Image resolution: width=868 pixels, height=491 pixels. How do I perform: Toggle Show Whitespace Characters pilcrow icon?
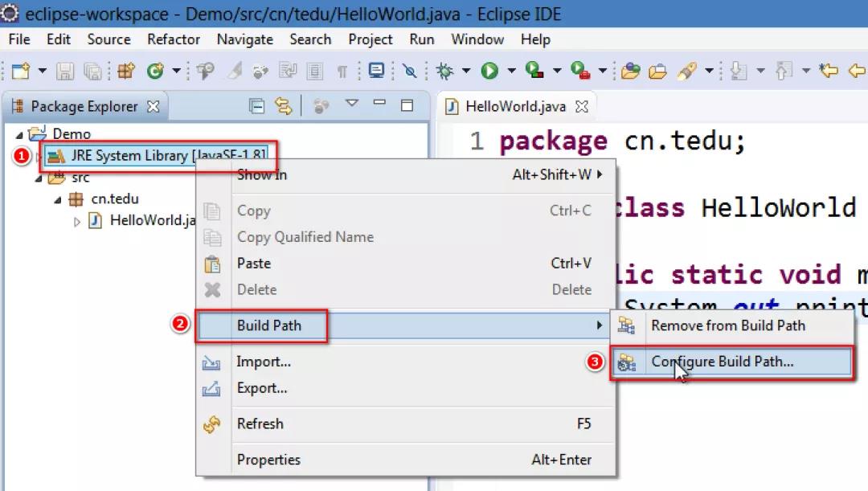[342, 71]
